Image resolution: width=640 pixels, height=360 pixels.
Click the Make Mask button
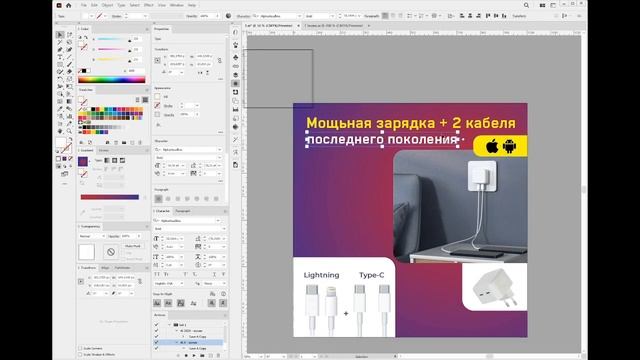pyautogui.click(x=132, y=247)
